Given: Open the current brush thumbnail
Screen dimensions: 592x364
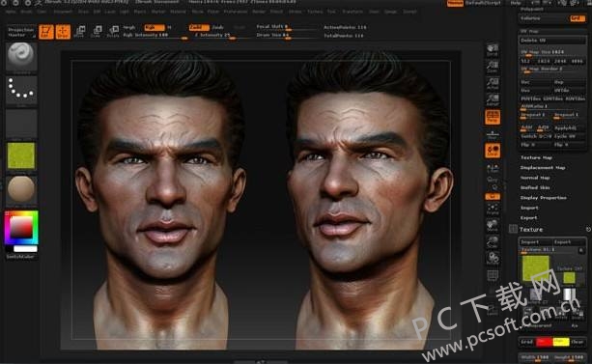Looking at the screenshot, I should (21, 57).
